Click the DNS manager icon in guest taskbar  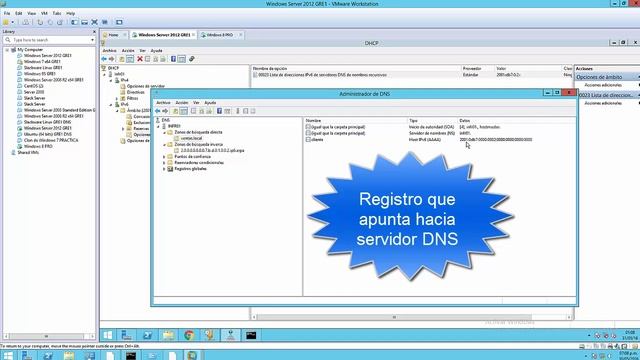pyautogui.click(x=231, y=335)
